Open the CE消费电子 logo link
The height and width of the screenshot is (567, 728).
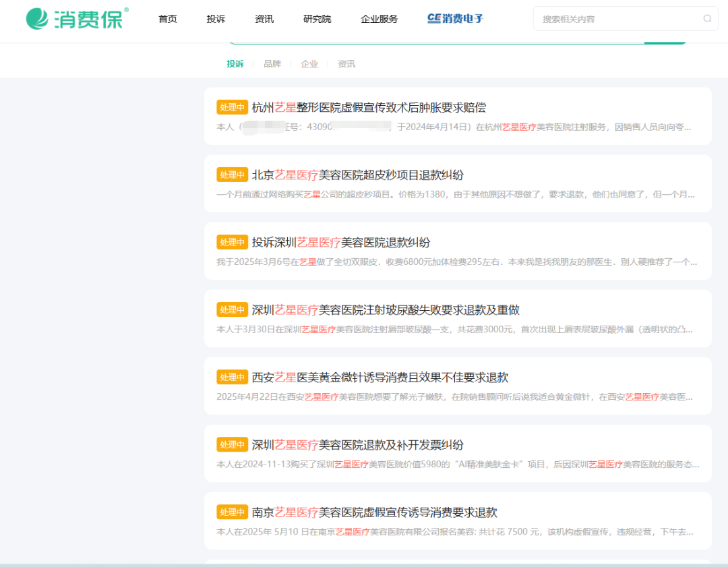pyautogui.click(x=455, y=19)
